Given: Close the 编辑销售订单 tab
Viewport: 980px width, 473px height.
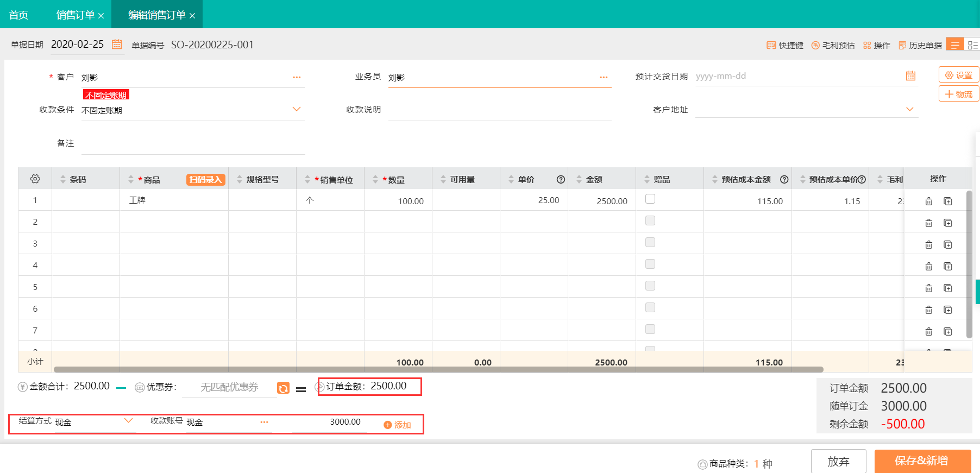Looking at the screenshot, I should coord(192,16).
